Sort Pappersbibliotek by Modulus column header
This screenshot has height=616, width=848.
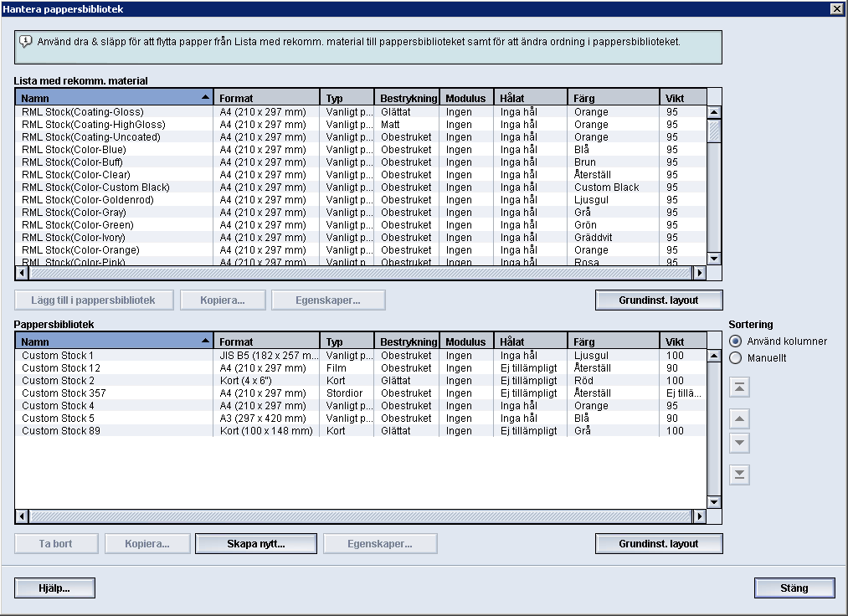pos(467,341)
